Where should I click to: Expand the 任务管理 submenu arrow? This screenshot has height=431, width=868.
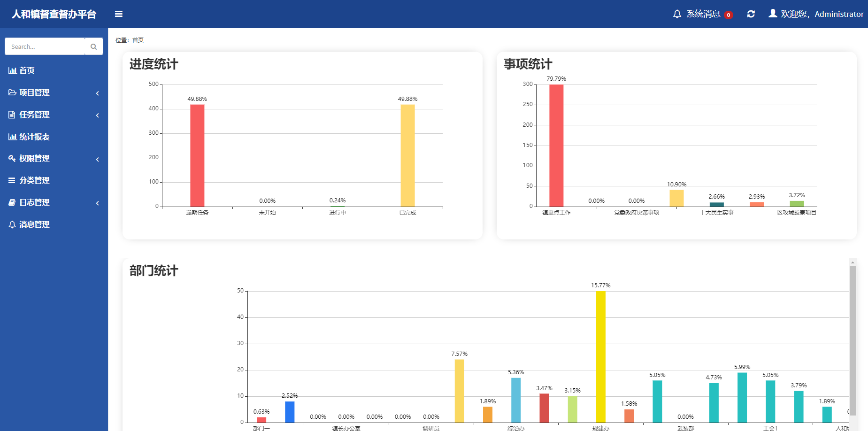pyautogui.click(x=98, y=115)
